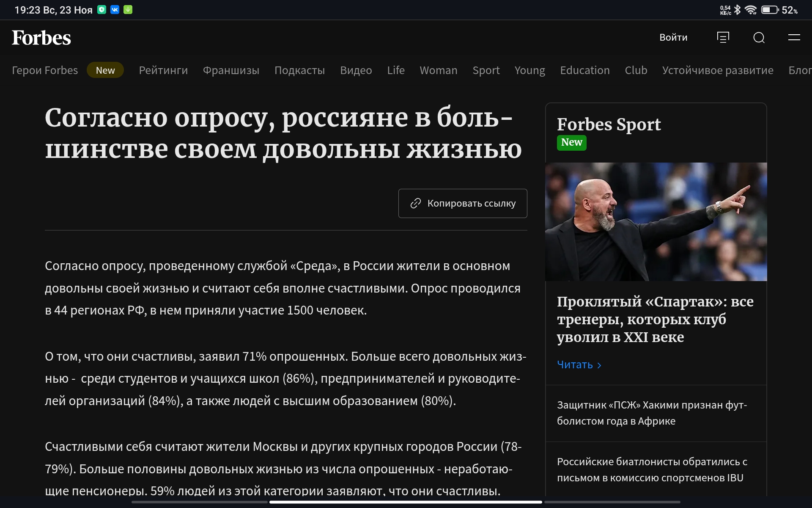The image size is (812, 508).
Task: Open the search magnifier icon
Action: pos(759,38)
